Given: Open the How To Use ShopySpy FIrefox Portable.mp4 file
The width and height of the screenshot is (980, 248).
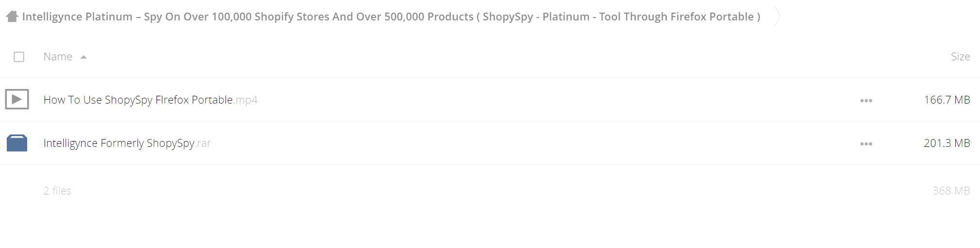Looking at the screenshot, I should click(x=151, y=100).
